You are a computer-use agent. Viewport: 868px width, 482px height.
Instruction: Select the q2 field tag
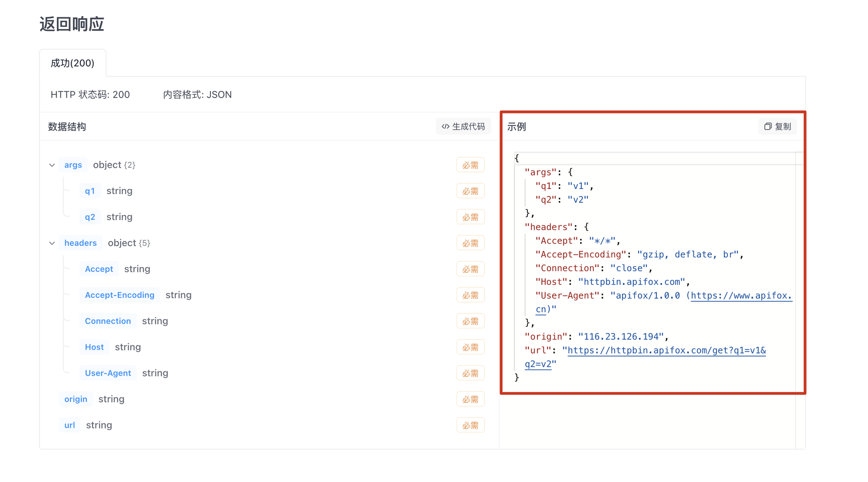[x=90, y=217]
